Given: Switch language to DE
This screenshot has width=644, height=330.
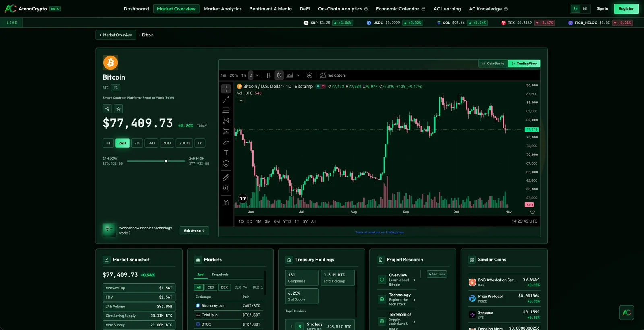Looking at the screenshot, I should coord(585,8).
